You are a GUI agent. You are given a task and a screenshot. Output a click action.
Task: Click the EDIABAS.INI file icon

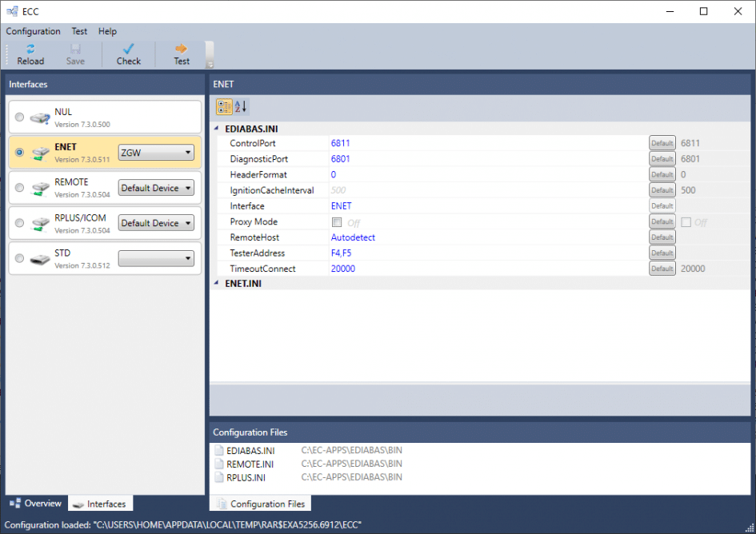click(x=219, y=451)
